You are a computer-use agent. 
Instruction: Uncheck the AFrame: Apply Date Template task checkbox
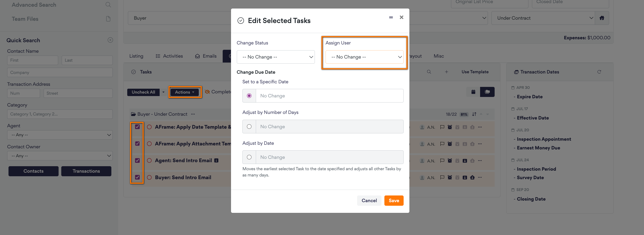pyautogui.click(x=137, y=127)
